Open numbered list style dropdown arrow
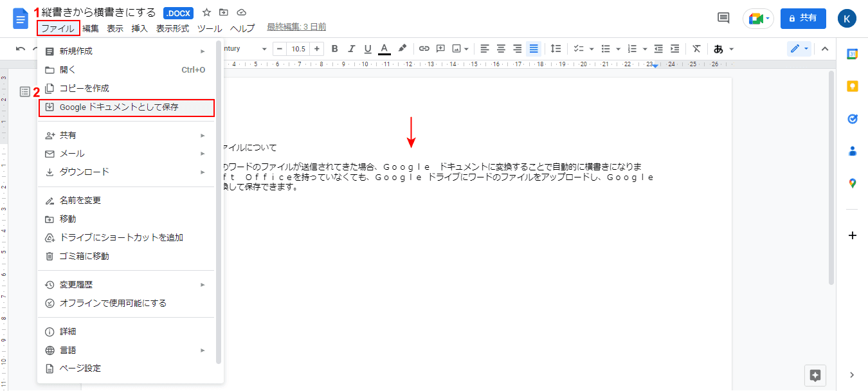Screen dimensions: 868x391 point(644,50)
